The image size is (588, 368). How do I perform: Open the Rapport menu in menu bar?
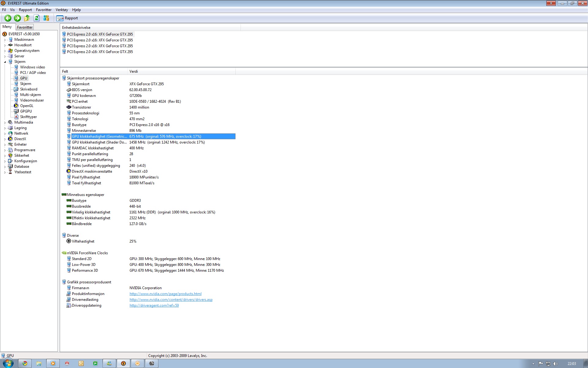tap(25, 10)
